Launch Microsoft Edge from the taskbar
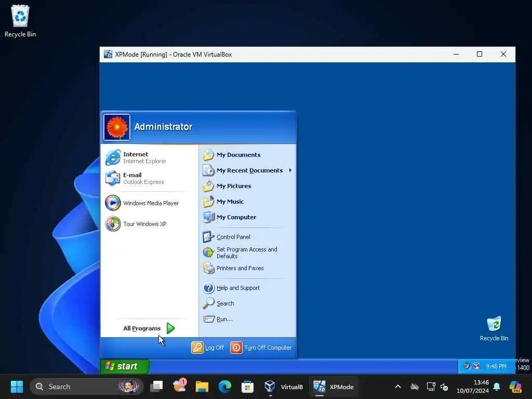532x399 pixels. [x=224, y=387]
